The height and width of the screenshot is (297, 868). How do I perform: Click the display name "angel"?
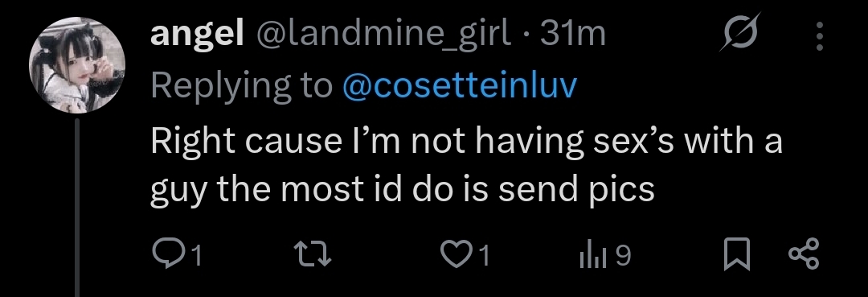point(197,35)
